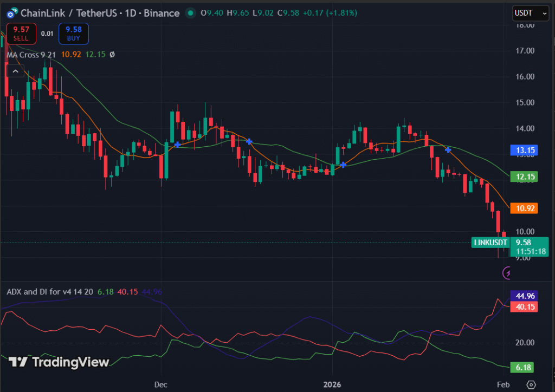
Task: Click the MA cross marker near 2026 label
Action: [343, 165]
